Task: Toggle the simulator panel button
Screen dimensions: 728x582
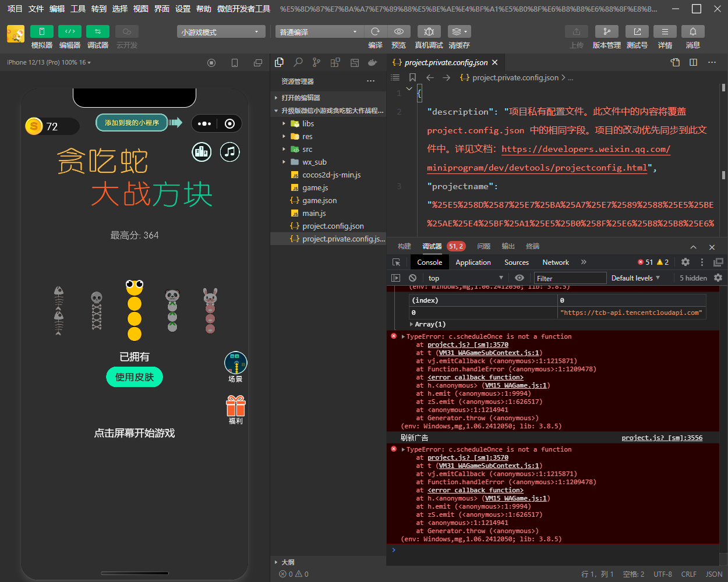Action: pos(41,32)
